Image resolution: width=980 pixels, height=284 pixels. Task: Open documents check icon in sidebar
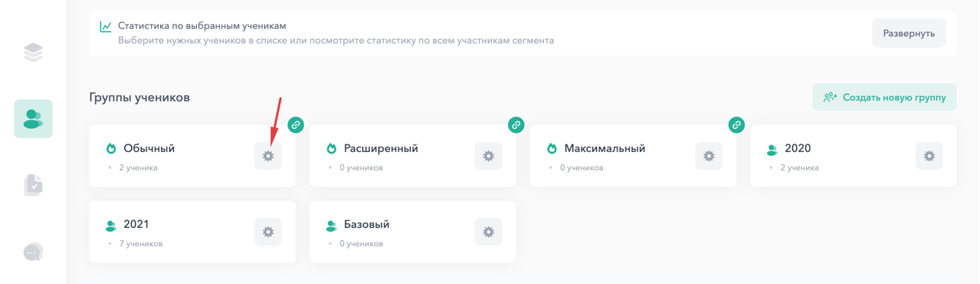click(x=33, y=185)
